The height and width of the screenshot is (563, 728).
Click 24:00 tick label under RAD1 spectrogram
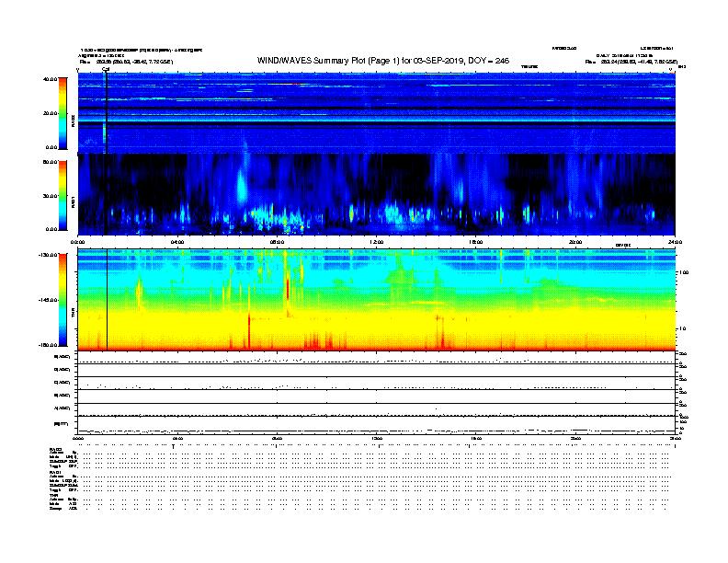[675, 242]
